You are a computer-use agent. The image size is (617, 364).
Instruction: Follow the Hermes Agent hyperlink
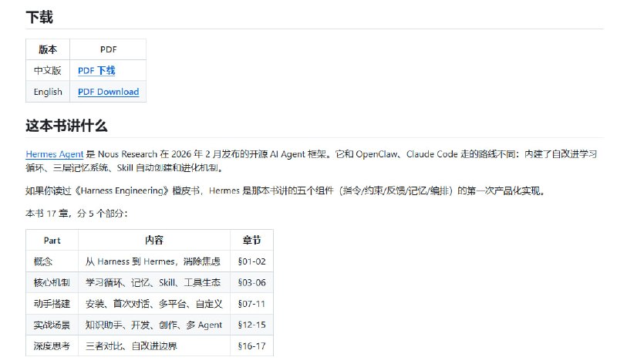point(54,154)
